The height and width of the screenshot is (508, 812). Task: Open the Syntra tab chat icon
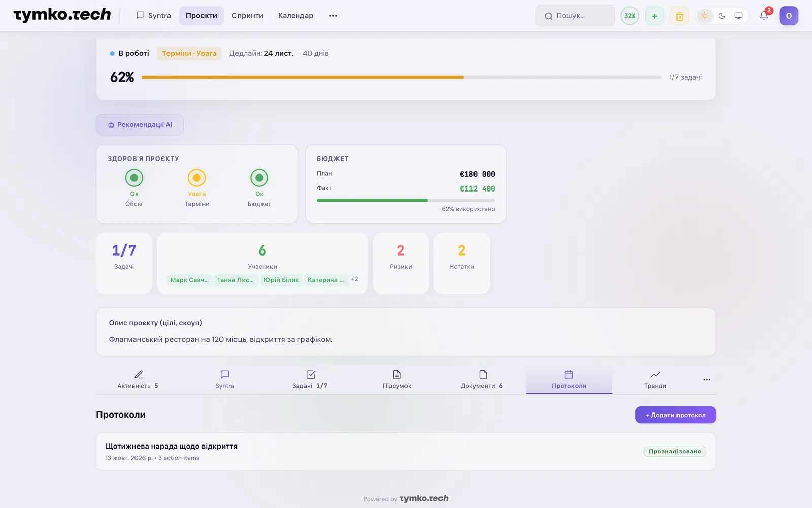pos(225,375)
